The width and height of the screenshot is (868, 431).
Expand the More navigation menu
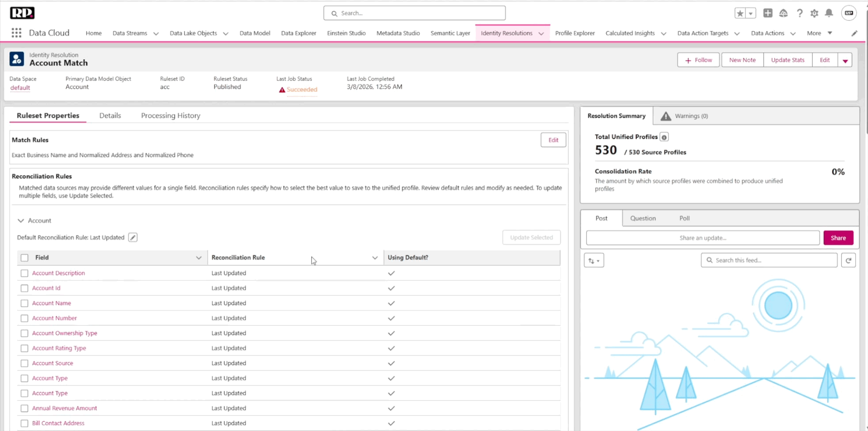(819, 33)
